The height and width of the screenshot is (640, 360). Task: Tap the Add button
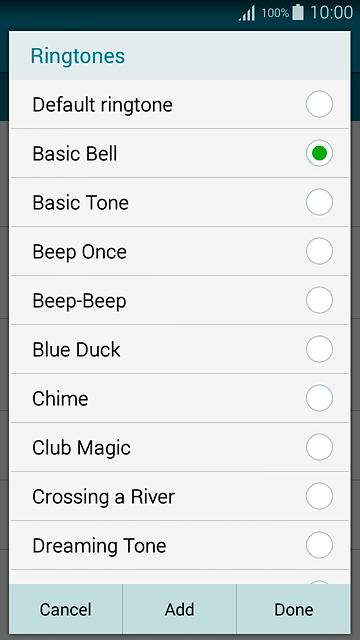pyautogui.click(x=179, y=609)
